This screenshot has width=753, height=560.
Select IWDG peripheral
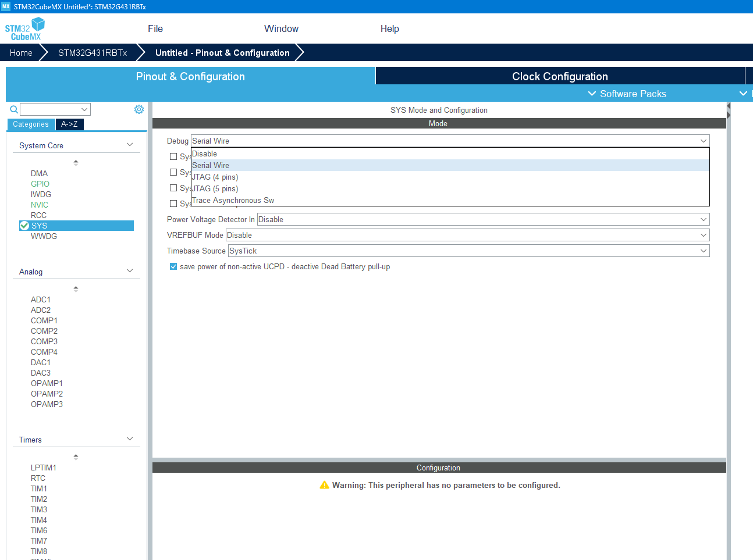(x=41, y=194)
